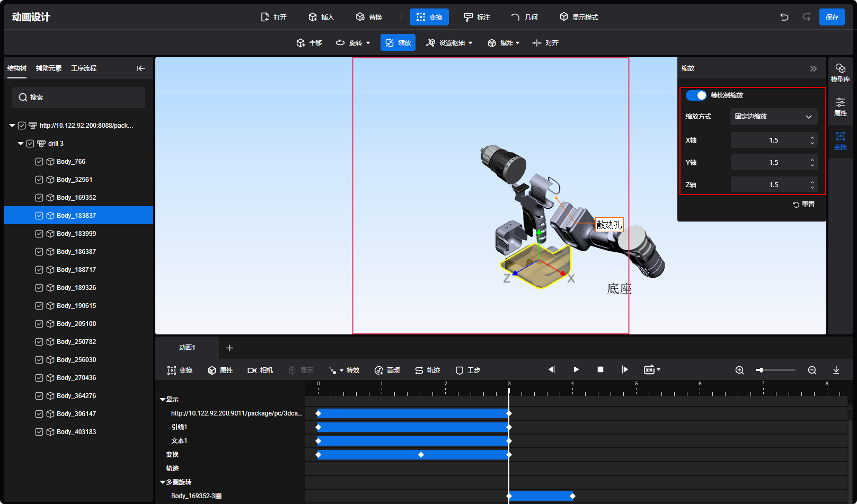Viewport: 857px width, 504px height.
Task: Toggle the 等比例缩放 uniform scale switch
Action: pos(696,95)
